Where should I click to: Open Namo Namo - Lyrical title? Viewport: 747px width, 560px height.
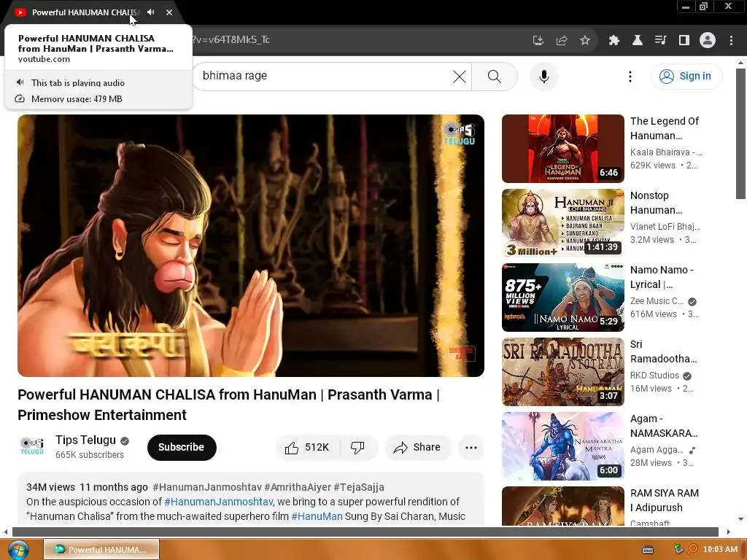tap(662, 276)
